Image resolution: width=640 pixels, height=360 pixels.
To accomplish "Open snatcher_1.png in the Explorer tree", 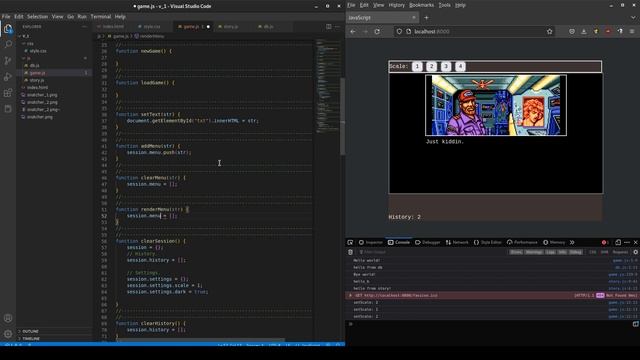I will pos(42,95).
